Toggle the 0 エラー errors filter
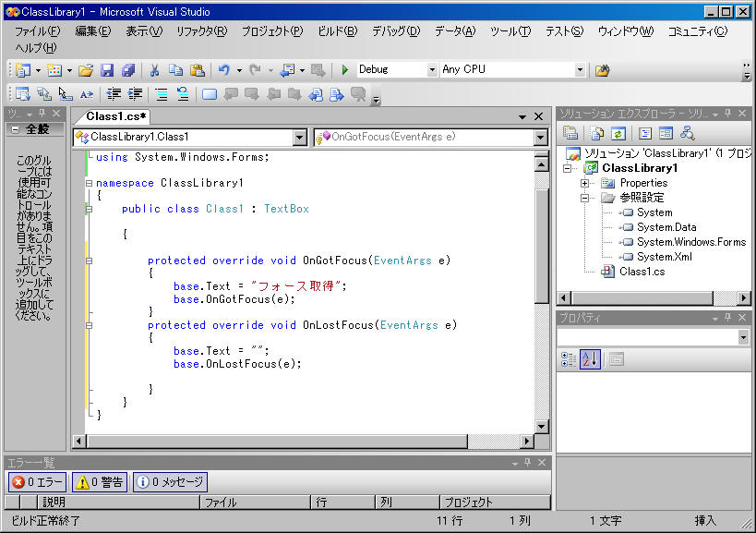Viewport: 756px width, 533px height. click(x=38, y=482)
